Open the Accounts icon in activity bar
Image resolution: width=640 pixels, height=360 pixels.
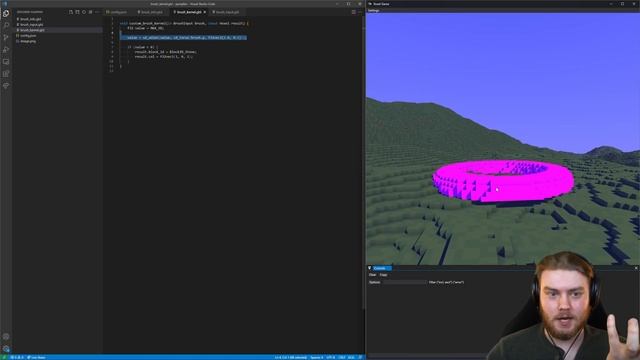(x=6, y=337)
